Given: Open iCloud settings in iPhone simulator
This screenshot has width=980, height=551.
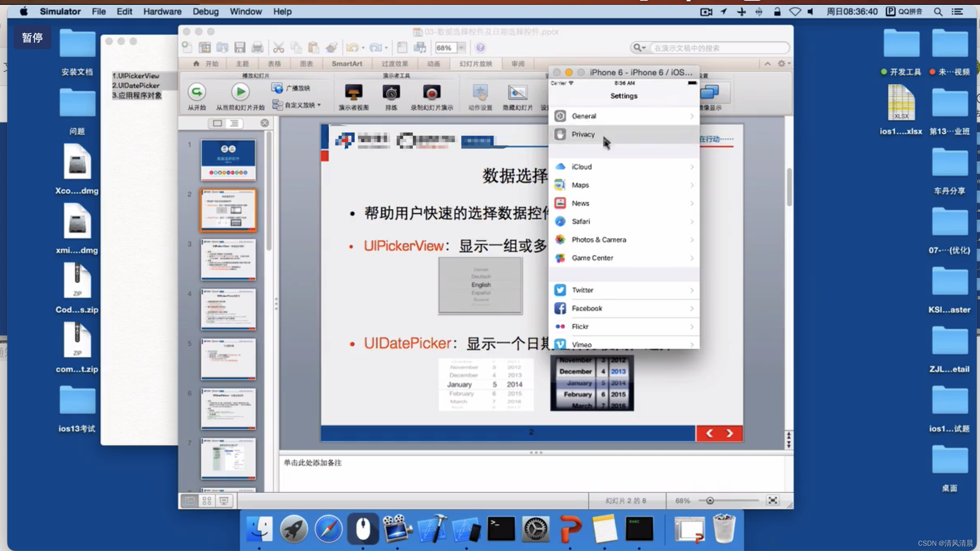Looking at the screenshot, I should coord(624,166).
